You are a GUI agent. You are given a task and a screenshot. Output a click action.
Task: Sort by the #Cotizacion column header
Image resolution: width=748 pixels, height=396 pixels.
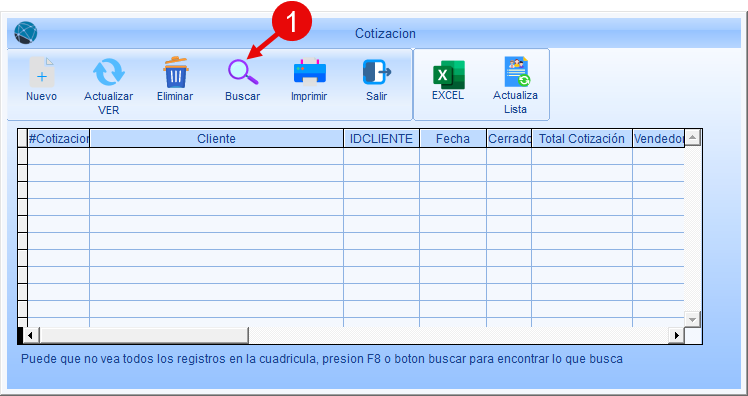tap(59, 138)
